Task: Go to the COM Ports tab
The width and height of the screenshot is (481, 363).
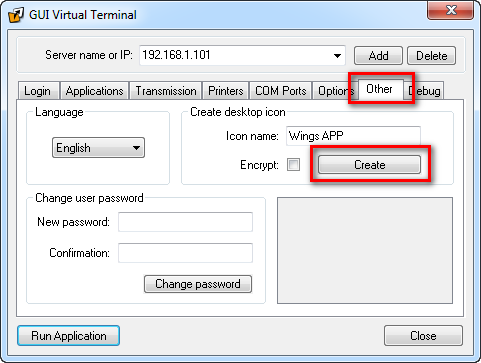Action: (x=281, y=91)
